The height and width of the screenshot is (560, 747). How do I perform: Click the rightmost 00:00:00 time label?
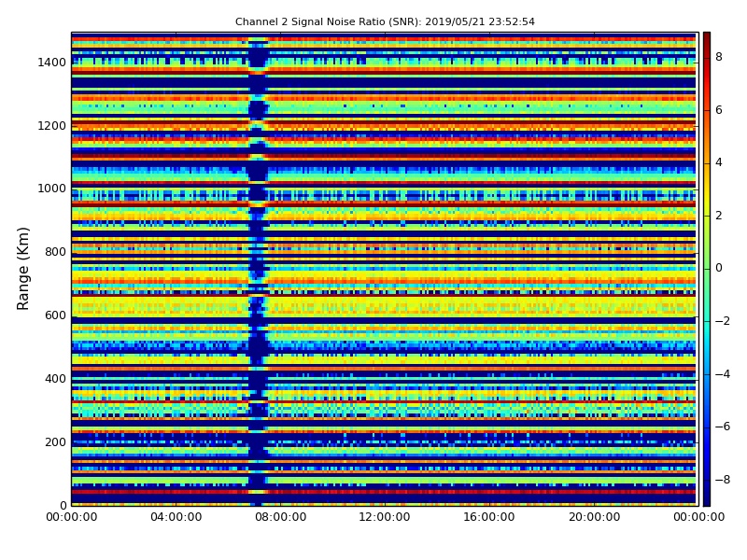tap(698, 517)
